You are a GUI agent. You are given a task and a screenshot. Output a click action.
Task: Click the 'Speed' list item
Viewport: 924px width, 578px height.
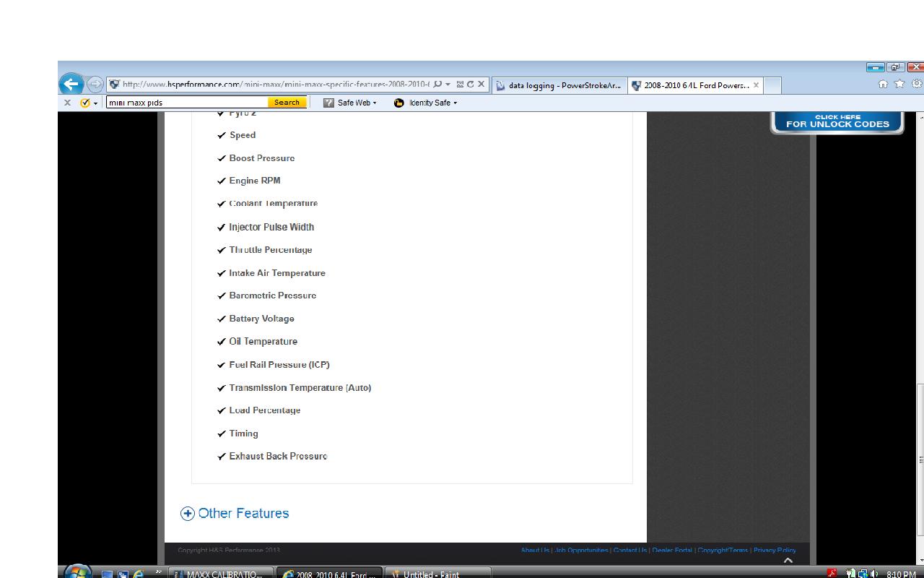(243, 135)
